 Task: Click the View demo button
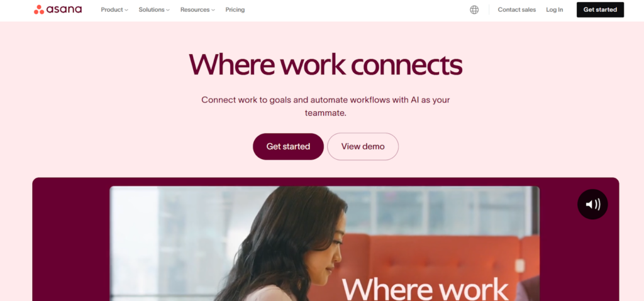pyautogui.click(x=363, y=146)
